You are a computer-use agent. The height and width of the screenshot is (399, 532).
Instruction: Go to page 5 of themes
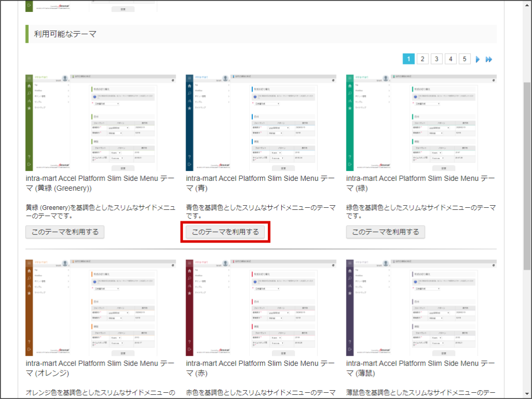pos(464,59)
